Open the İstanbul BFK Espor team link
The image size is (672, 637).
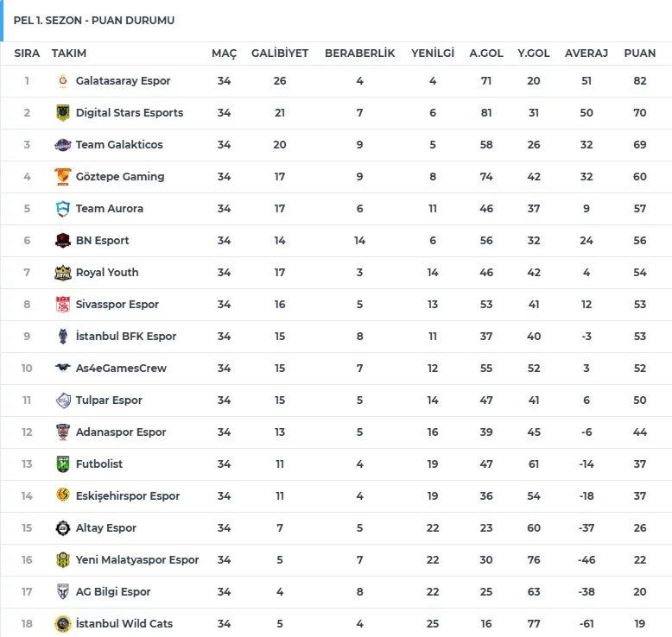pyautogui.click(x=125, y=337)
